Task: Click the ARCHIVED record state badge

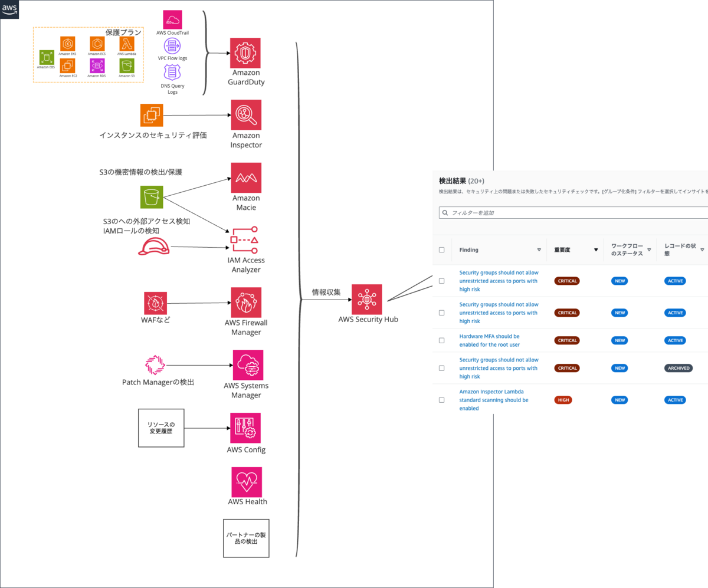Action: point(678,368)
